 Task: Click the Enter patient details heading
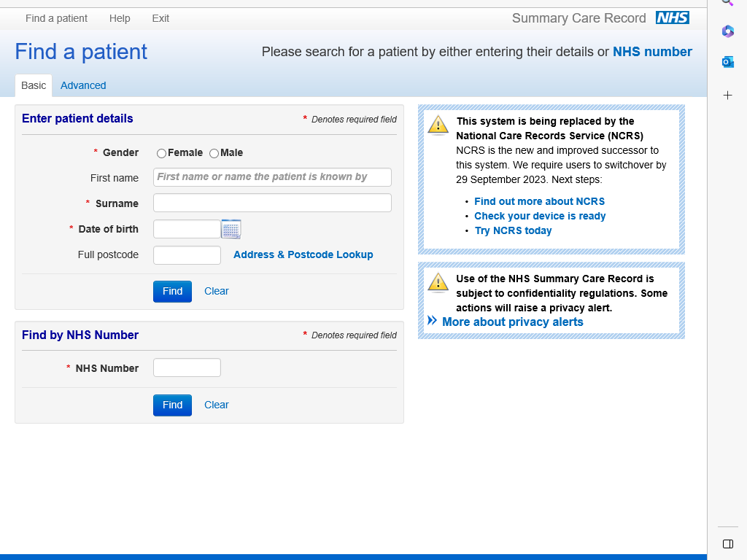77,119
